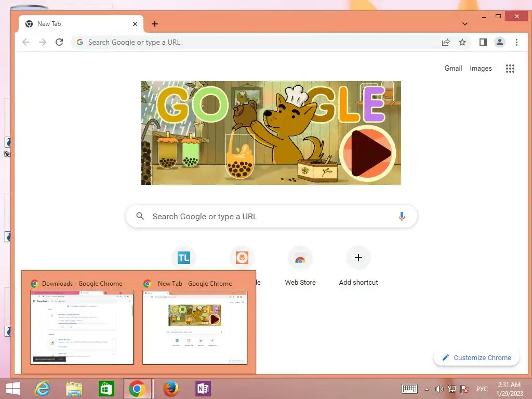Open the network tray icon
This screenshot has height=399, width=532.
(451, 389)
